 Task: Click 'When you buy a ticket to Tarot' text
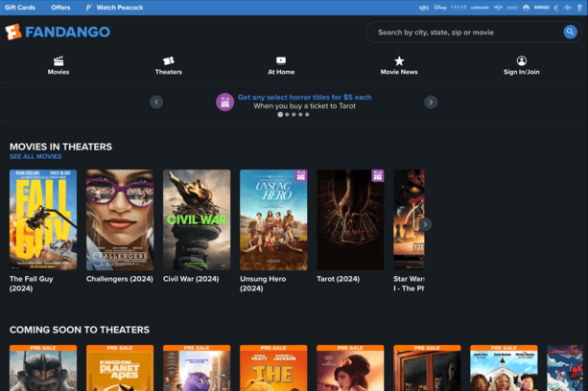304,106
